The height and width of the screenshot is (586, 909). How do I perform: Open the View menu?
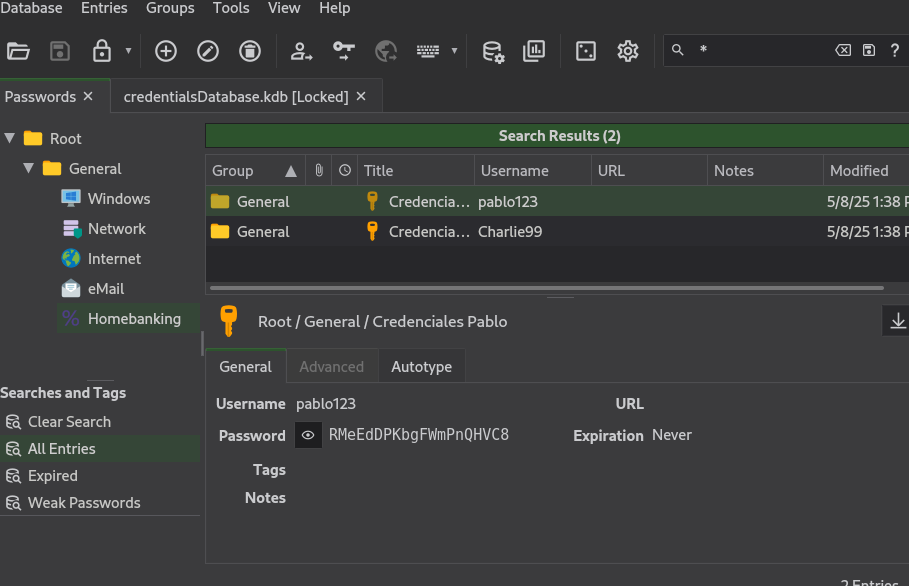pos(284,8)
